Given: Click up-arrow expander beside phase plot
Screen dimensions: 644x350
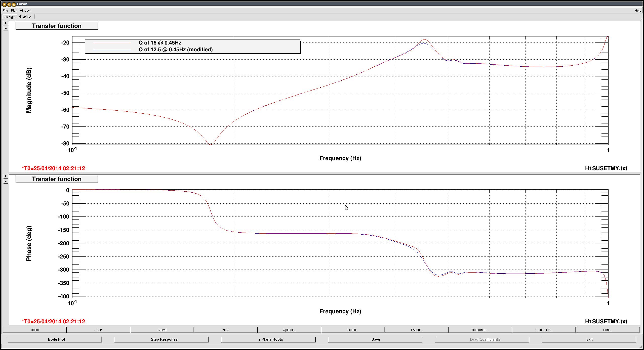Looking at the screenshot, I should tap(6, 181).
